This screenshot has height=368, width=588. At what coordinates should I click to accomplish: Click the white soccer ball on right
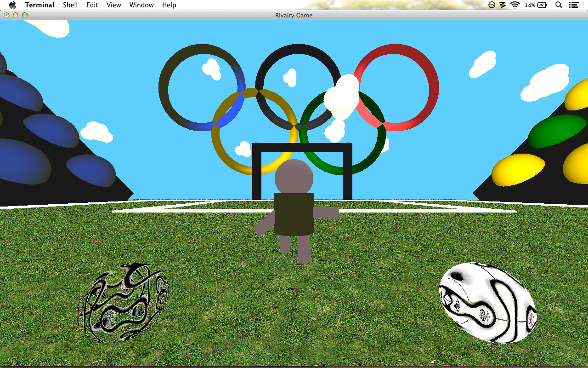pyautogui.click(x=488, y=303)
